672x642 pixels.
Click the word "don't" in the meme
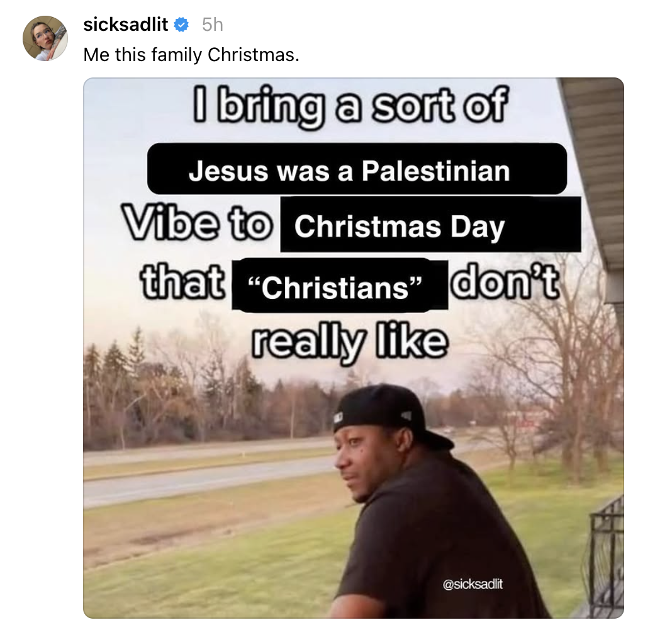[505, 283]
